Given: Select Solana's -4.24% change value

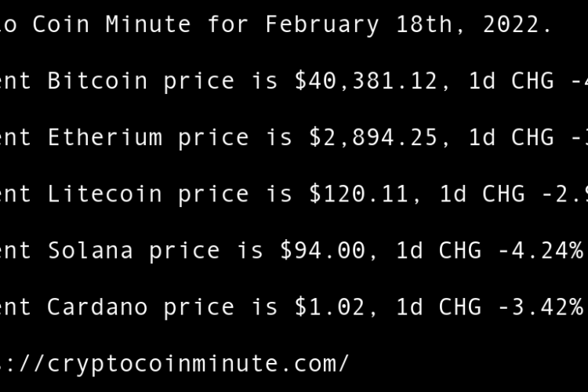Looking at the screenshot, I should (x=539, y=250).
